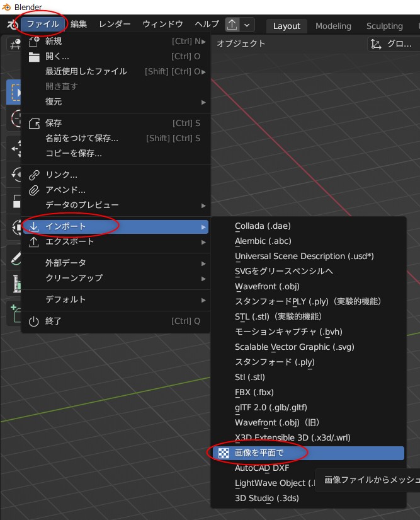Import glTF 2.0 (.glb/.gltf)
Screen dimensions: 420x520
309,408
